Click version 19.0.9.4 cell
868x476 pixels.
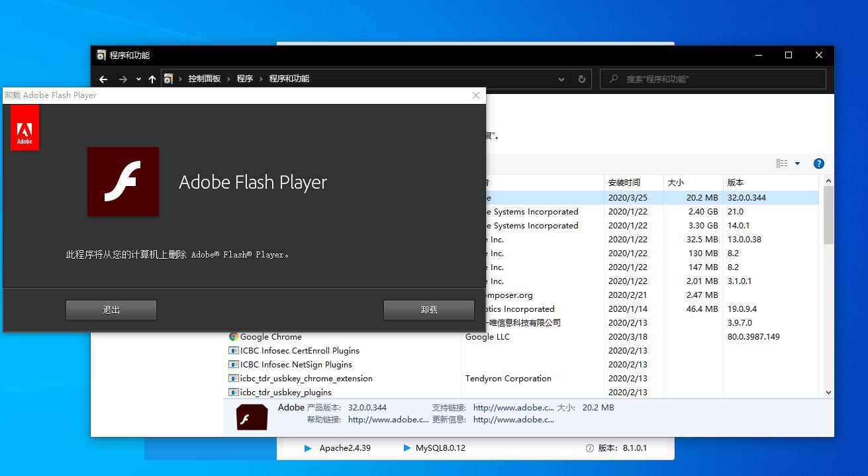(x=742, y=309)
